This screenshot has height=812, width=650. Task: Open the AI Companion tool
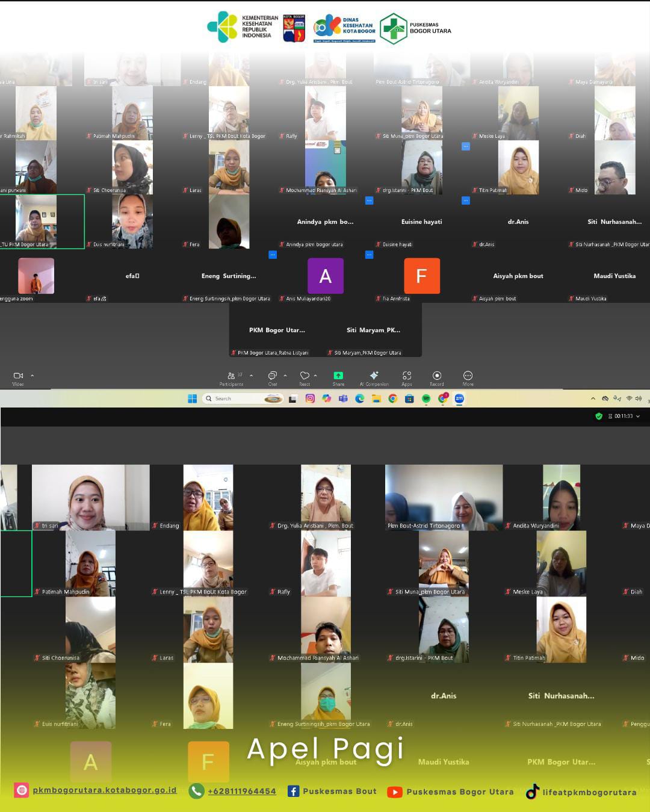(x=374, y=377)
